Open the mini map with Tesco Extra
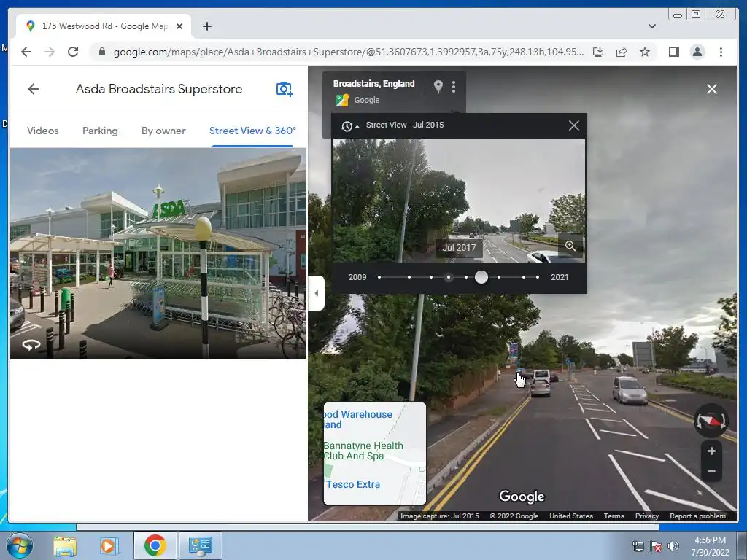747x560 pixels. pos(375,454)
